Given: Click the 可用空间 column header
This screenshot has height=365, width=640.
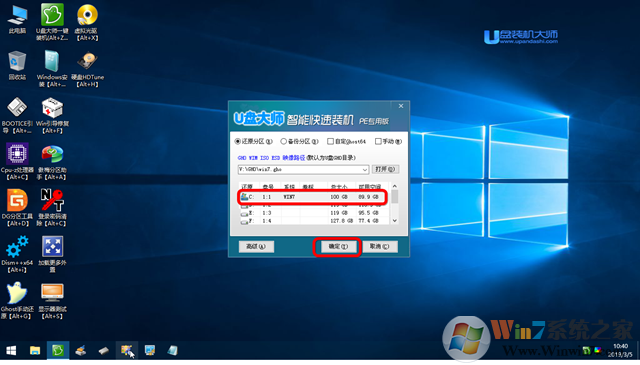Looking at the screenshot, I should (370, 187).
